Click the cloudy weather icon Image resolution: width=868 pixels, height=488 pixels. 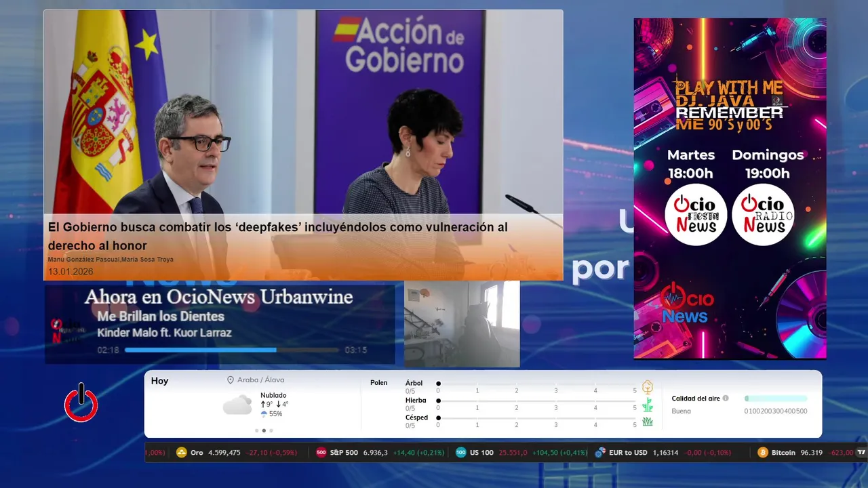tap(237, 405)
